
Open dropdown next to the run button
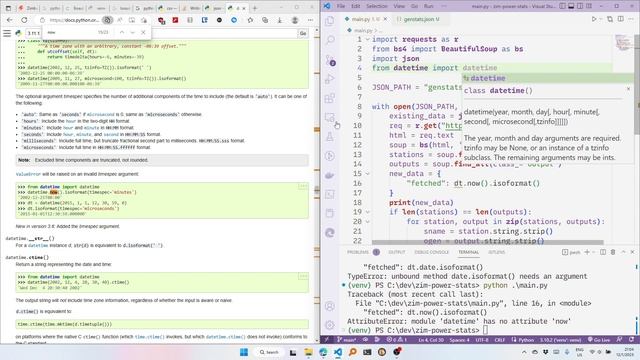coord(601,19)
